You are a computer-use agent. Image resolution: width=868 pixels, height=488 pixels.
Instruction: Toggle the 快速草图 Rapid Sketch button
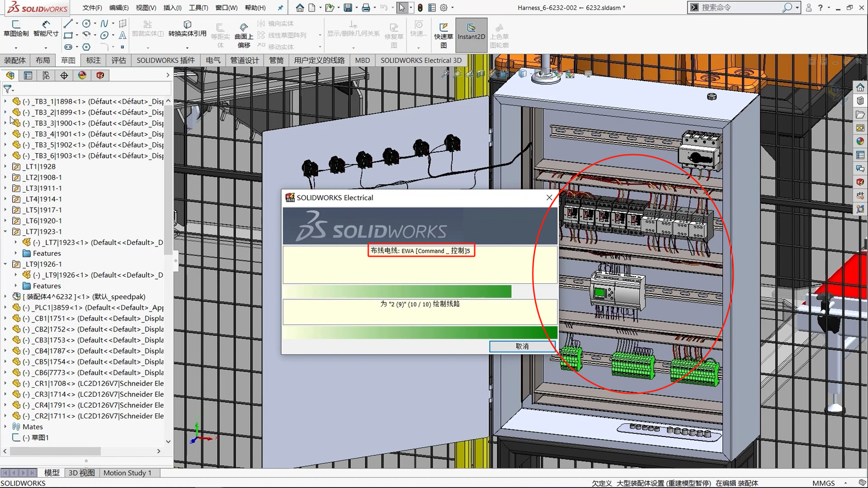[x=443, y=35]
